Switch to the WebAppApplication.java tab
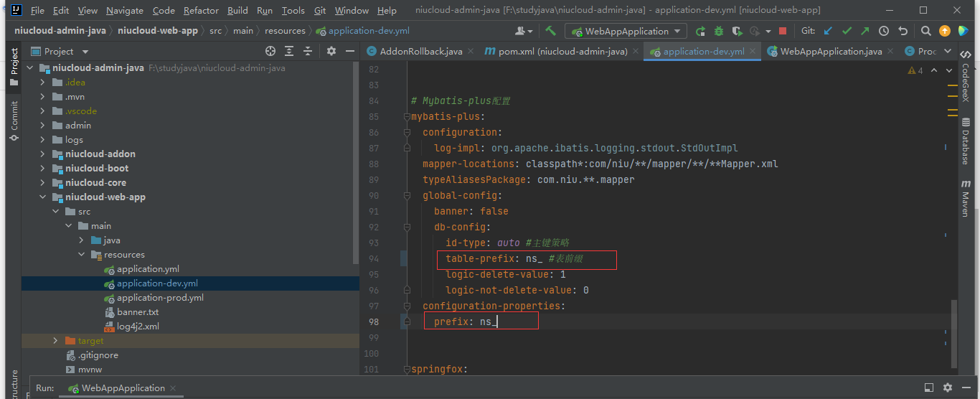 click(x=830, y=51)
